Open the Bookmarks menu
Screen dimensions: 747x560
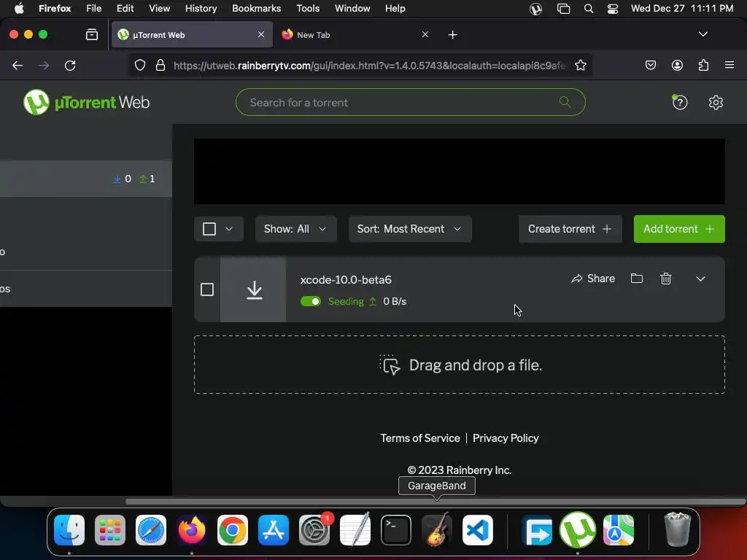point(256,9)
